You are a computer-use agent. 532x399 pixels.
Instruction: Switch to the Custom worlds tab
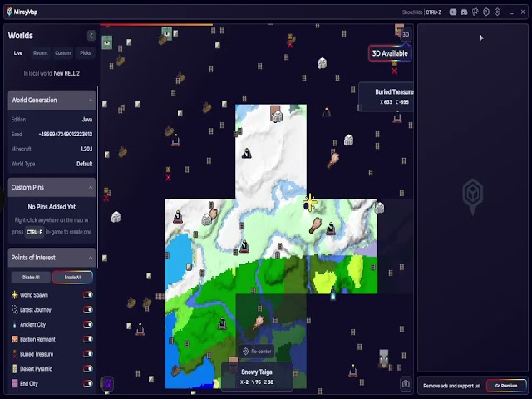(x=63, y=53)
